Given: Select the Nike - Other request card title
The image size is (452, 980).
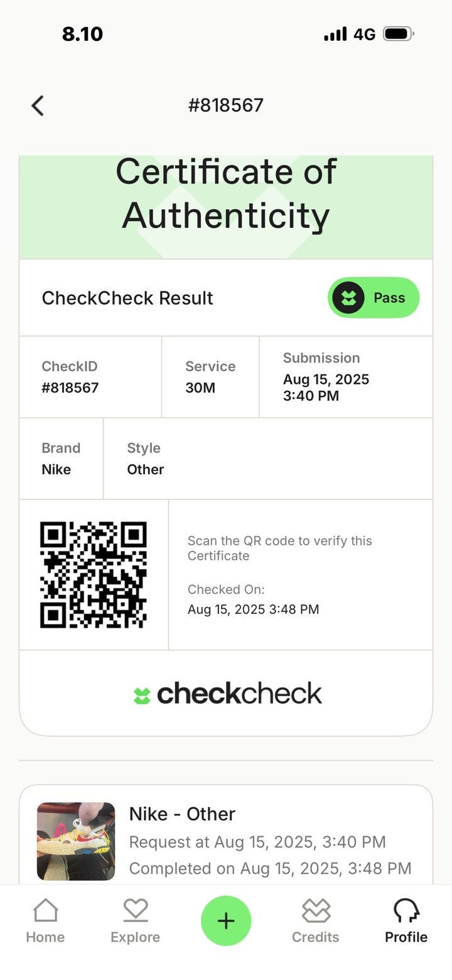Looking at the screenshot, I should coord(182,814).
